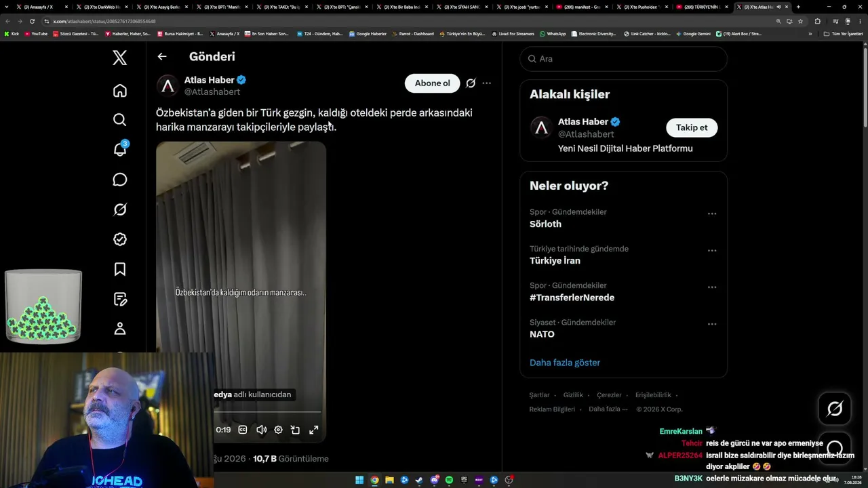
Task: Open File Explorer from the taskbar
Action: pyautogui.click(x=389, y=480)
